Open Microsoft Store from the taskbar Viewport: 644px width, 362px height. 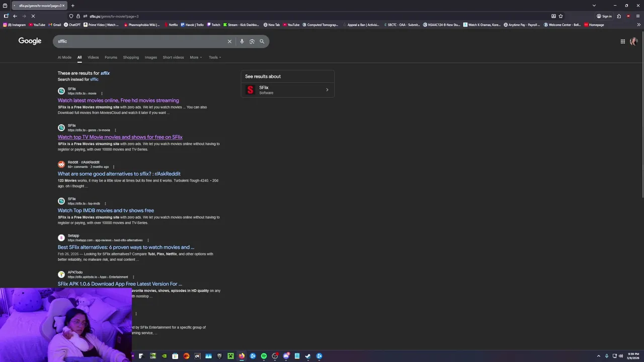tap(175, 356)
